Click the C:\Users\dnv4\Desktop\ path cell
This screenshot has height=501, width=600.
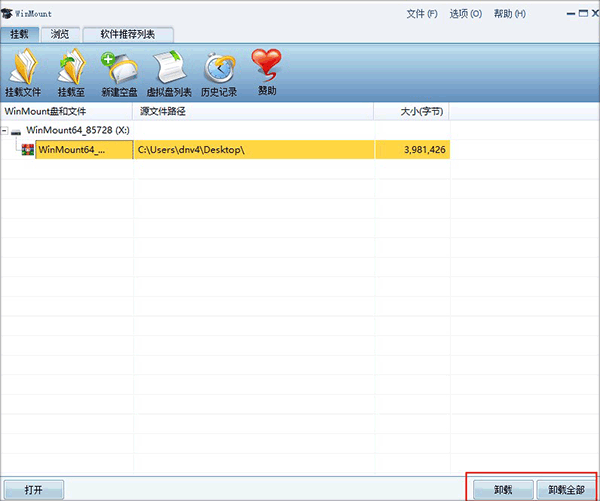(254, 150)
